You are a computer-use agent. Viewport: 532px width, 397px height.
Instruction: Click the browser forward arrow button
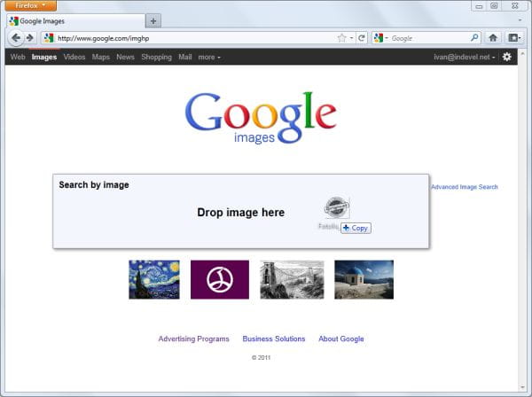pyautogui.click(x=30, y=38)
